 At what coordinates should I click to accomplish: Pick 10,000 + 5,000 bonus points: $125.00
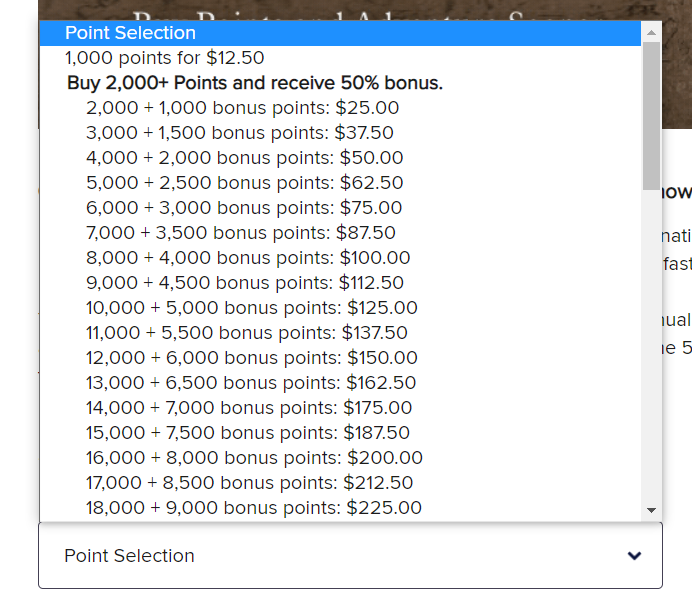tap(252, 308)
